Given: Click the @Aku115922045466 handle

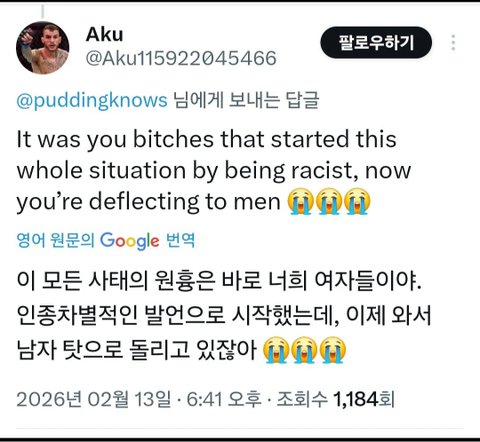Looking at the screenshot, I should (181, 59).
